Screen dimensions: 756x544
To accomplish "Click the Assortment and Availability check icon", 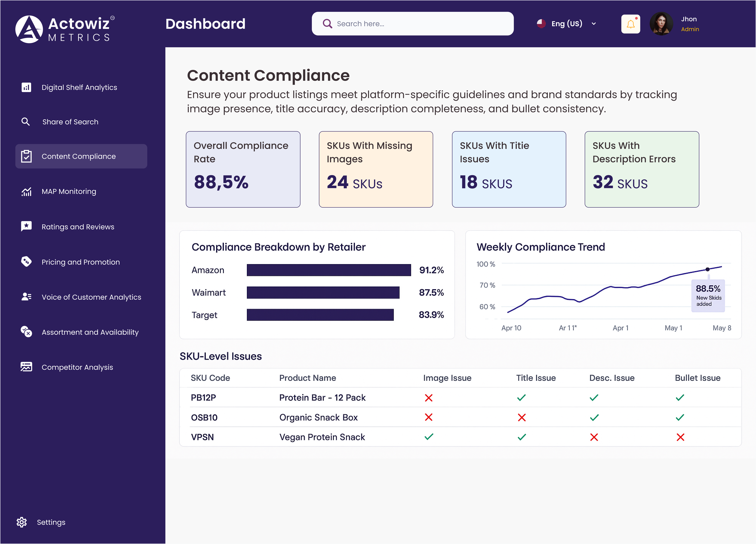I will [26, 332].
